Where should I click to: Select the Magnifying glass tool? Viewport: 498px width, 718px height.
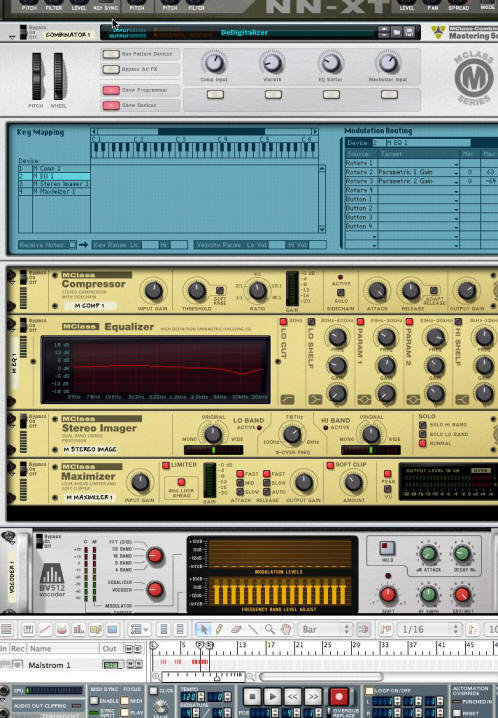pyautogui.click(x=270, y=629)
